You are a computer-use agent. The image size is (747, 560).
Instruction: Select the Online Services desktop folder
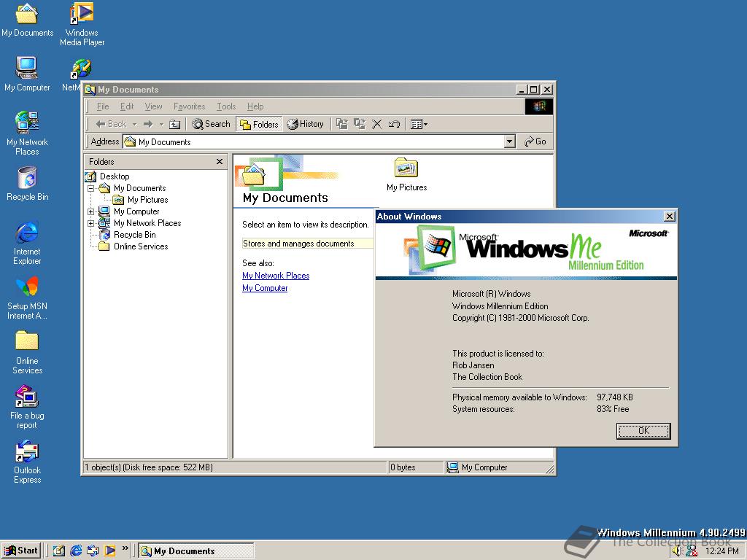(x=27, y=352)
